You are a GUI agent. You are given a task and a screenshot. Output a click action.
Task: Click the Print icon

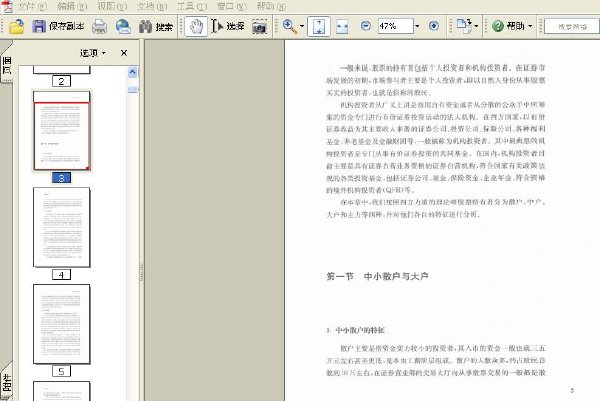[x=99, y=26]
